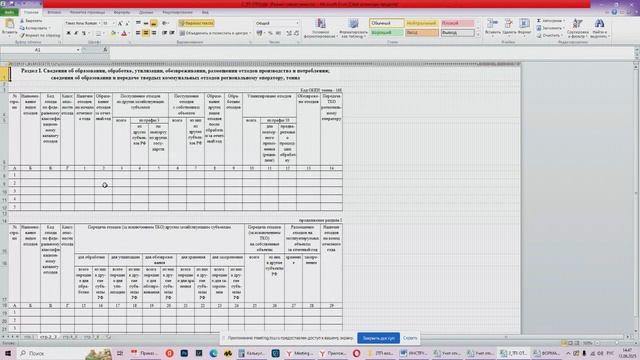Open the font size dropdown
The height and width of the screenshot is (360, 640).
114,23
